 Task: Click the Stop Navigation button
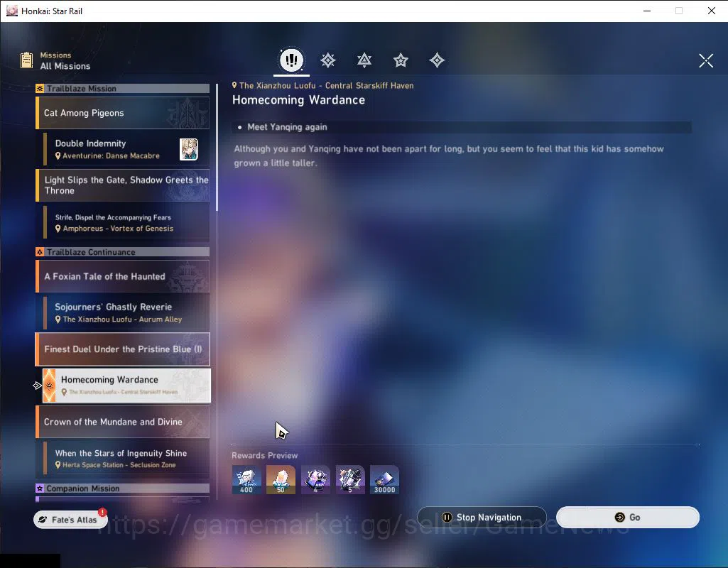coord(482,517)
